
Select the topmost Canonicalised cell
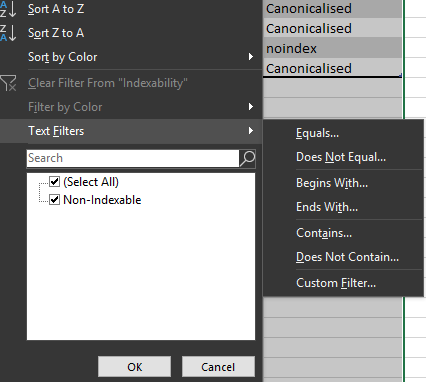click(332, 9)
